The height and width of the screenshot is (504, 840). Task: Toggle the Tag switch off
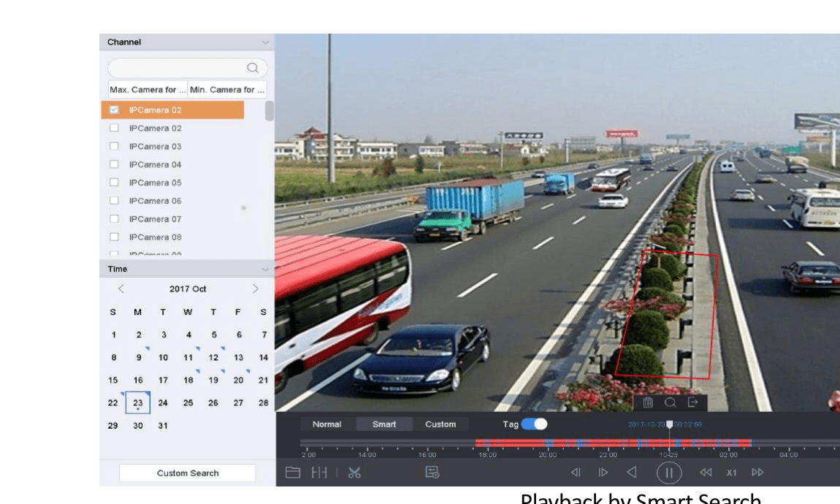tap(534, 424)
